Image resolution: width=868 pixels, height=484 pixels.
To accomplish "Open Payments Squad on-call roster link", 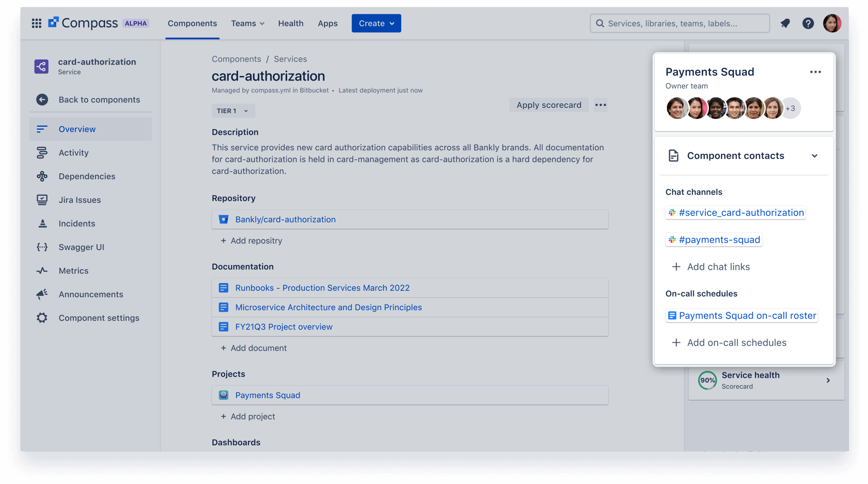I will (x=742, y=316).
